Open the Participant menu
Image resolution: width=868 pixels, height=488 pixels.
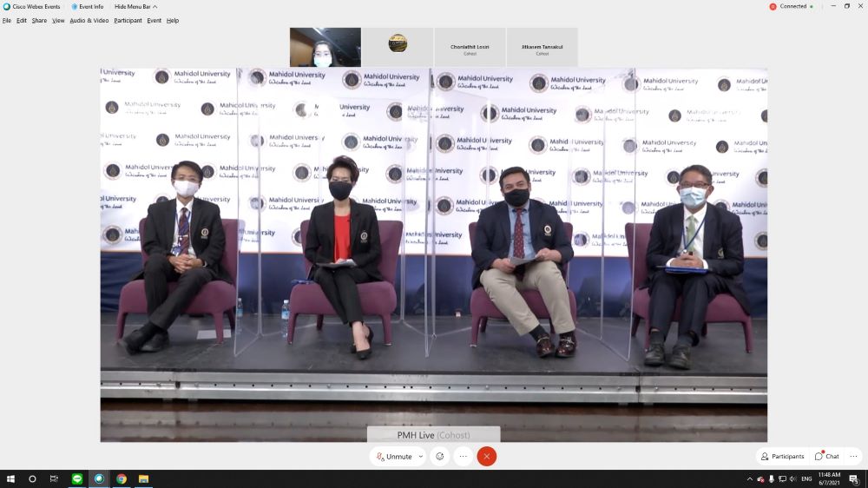[x=128, y=20]
